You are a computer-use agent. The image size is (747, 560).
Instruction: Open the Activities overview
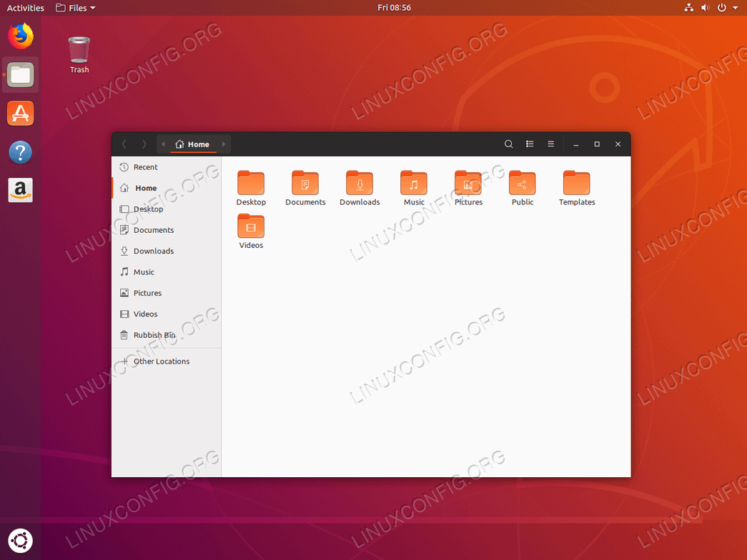pyautogui.click(x=26, y=7)
